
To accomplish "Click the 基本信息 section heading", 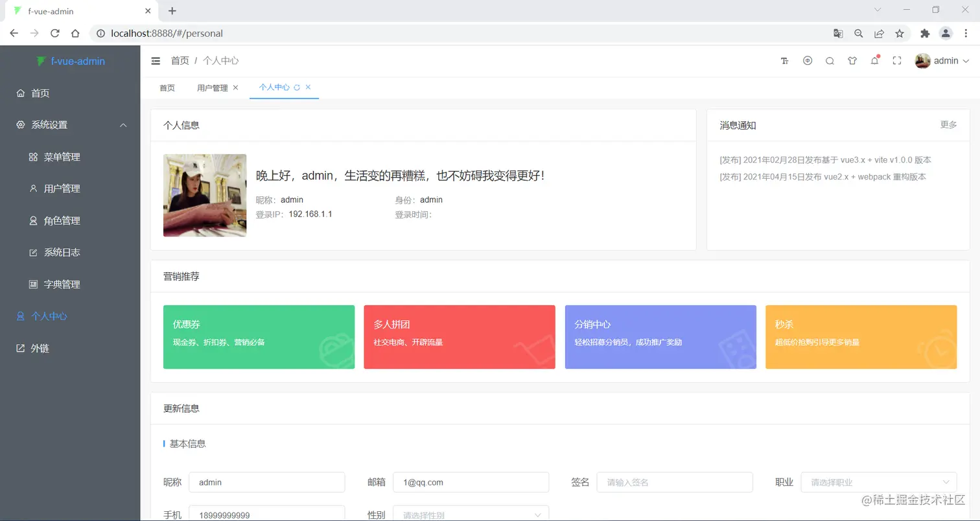I will coord(188,444).
